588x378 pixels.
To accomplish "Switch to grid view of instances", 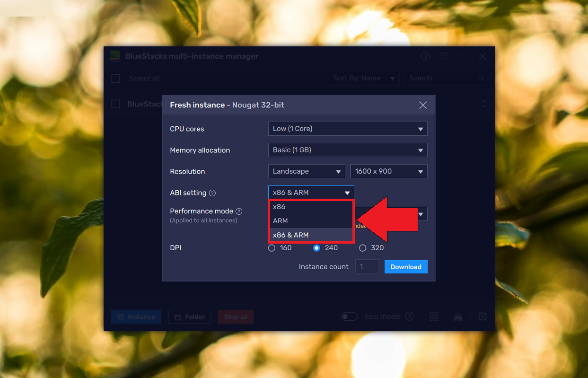I will point(434,316).
